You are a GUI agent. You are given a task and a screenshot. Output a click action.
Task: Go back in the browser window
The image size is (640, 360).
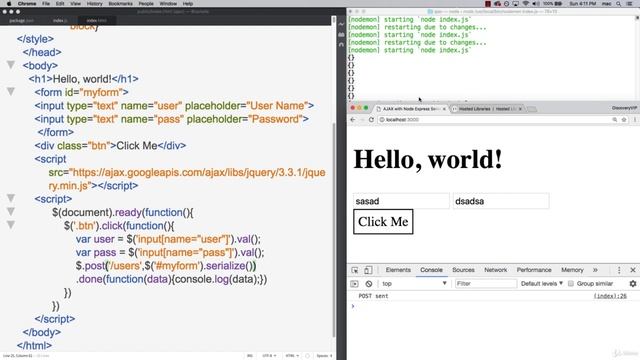point(353,120)
